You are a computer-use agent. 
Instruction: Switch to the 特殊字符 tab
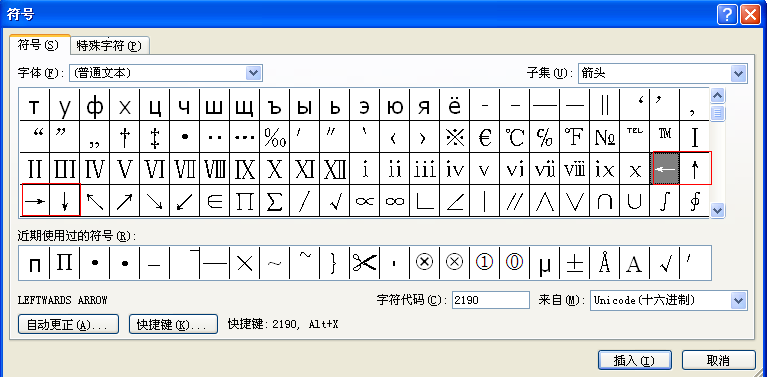[109, 46]
